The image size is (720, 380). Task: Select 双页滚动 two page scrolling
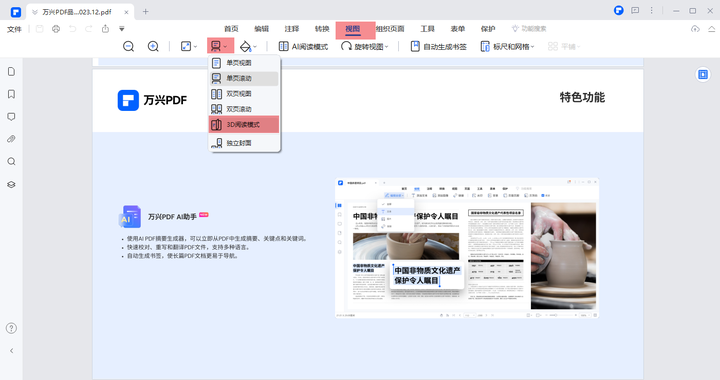(244, 109)
